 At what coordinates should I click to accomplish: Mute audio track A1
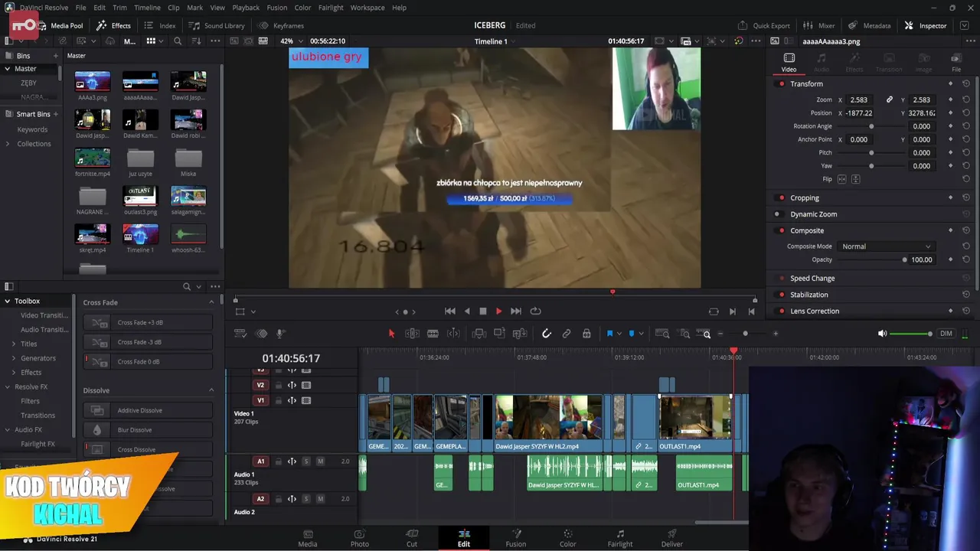point(320,461)
